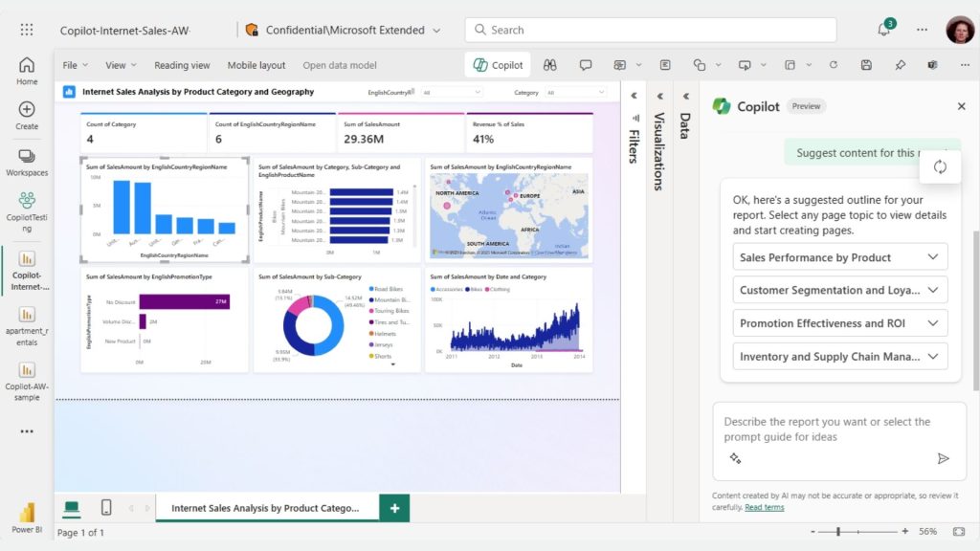Switch to desktop layout icon at bottom
This screenshot has width=980, height=551.
pyautogui.click(x=72, y=508)
